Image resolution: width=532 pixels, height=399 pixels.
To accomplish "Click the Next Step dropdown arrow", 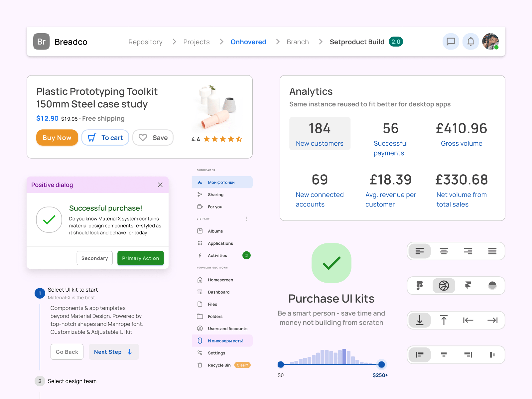I will 129,351.
